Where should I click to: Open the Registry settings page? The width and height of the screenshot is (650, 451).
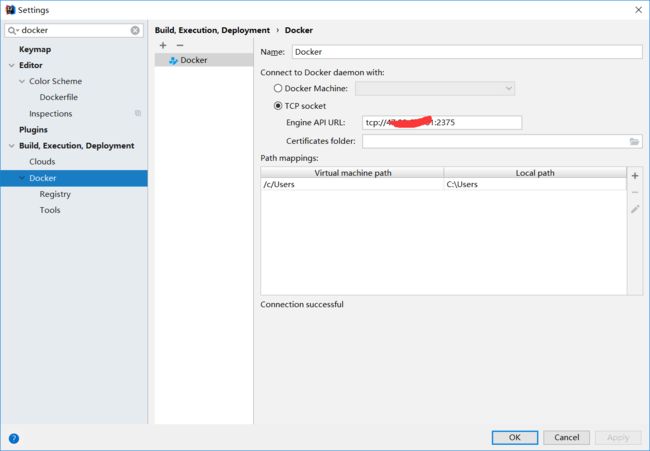click(x=55, y=194)
